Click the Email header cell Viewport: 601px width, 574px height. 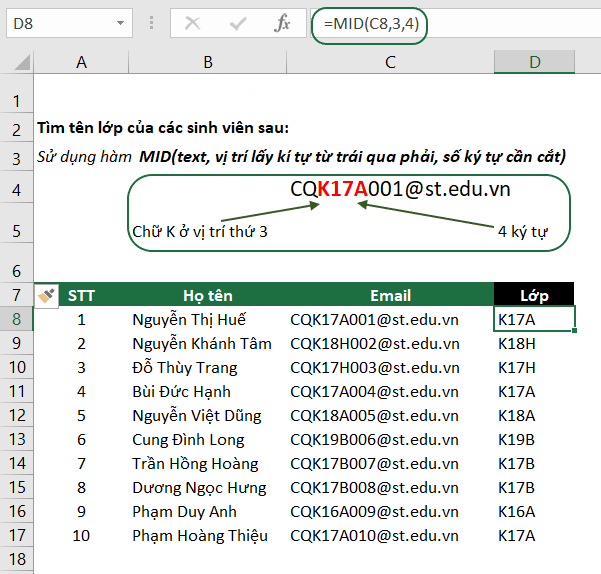click(x=390, y=295)
